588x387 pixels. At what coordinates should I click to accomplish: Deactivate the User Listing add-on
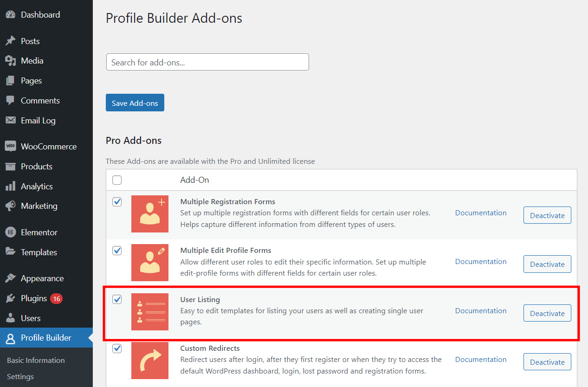(547, 313)
